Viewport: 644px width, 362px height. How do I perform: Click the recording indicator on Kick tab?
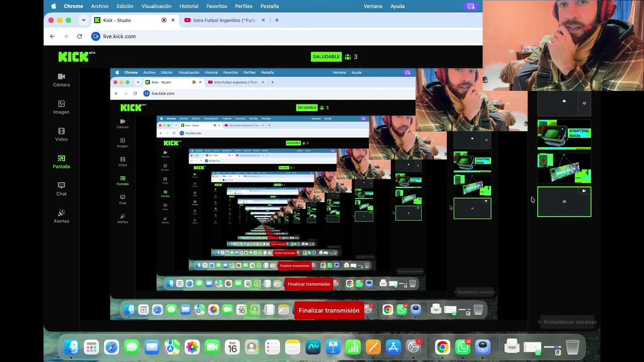(164, 20)
